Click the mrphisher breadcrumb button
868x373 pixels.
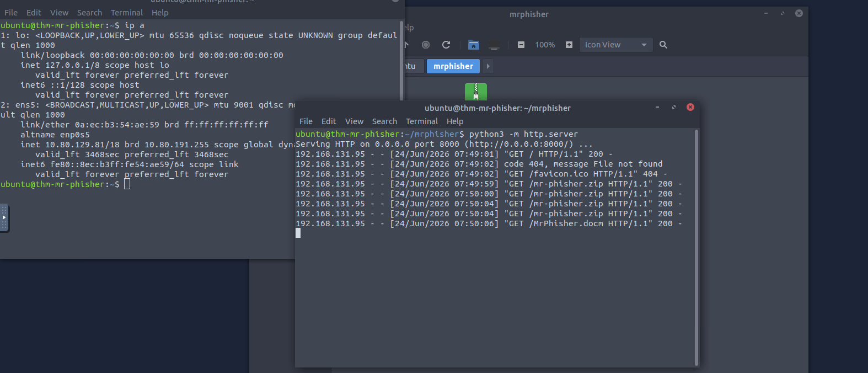coord(453,66)
